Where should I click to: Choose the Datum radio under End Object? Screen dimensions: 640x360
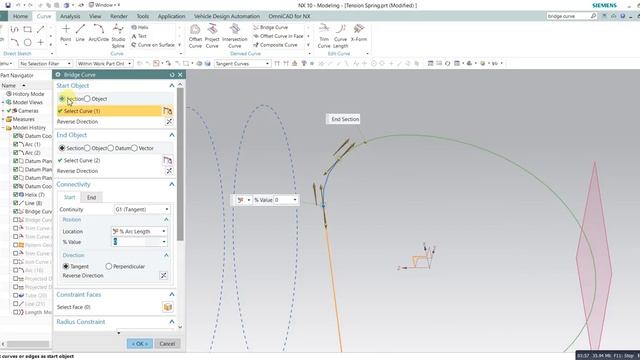tap(111, 148)
